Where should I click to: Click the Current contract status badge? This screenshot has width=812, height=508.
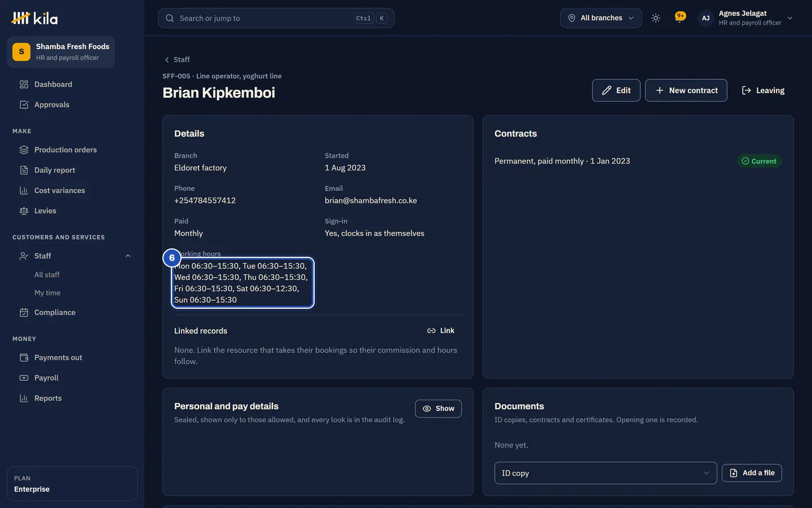(759, 161)
